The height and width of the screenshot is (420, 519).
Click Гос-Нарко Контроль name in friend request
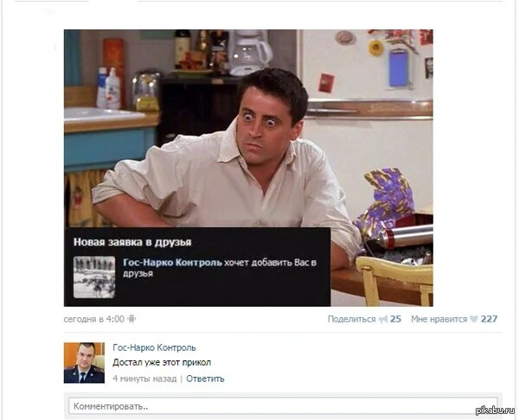pyautogui.click(x=172, y=263)
